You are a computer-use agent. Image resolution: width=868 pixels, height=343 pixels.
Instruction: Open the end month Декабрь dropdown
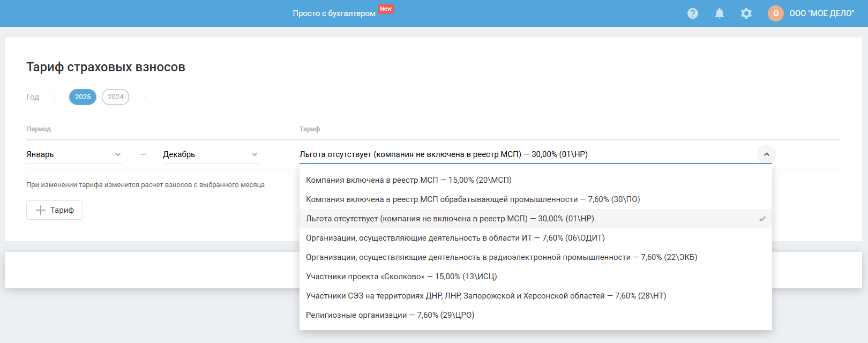(211, 154)
